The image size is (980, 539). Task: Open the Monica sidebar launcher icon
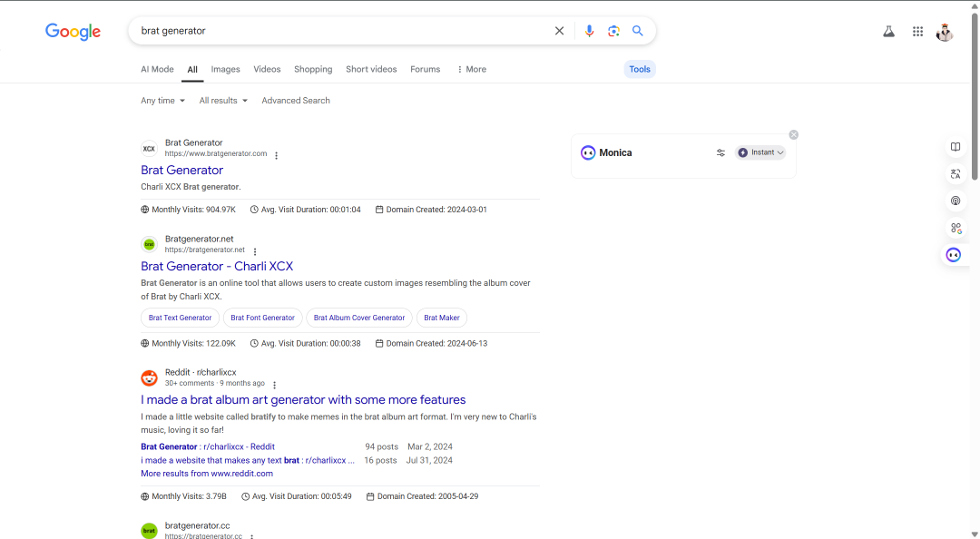(953, 254)
